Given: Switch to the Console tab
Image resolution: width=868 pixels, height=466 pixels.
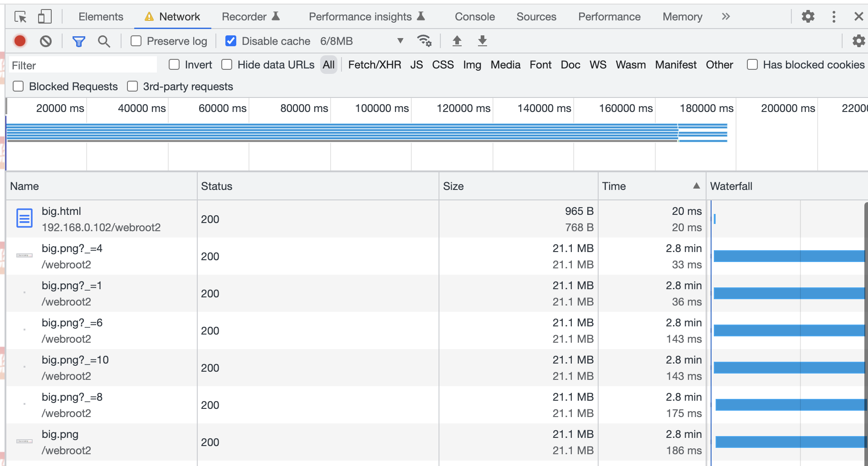Looking at the screenshot, I should pyautogui.click(x=475, y=17).
